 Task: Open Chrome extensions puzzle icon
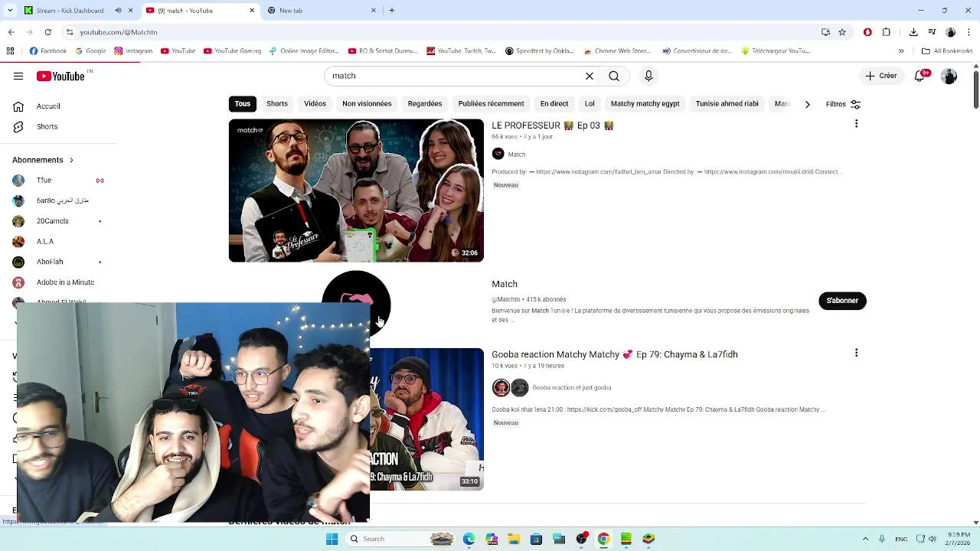pyautogui.click(x=887, y=32)
